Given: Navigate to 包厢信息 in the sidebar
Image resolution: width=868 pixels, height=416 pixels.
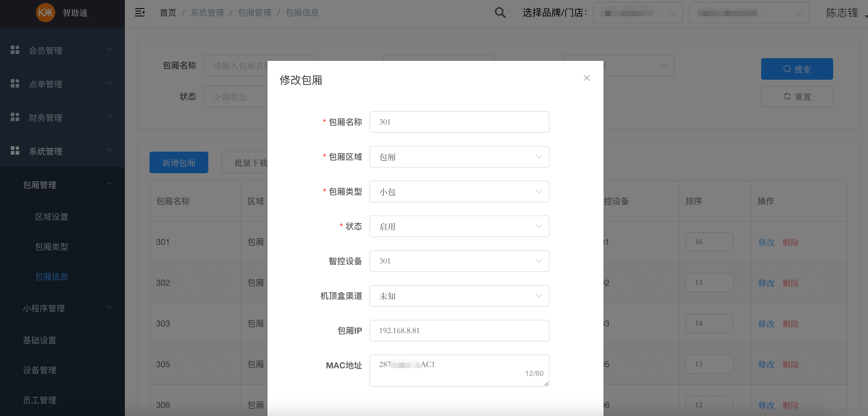Looking at the screenshot, I should 52,276.
